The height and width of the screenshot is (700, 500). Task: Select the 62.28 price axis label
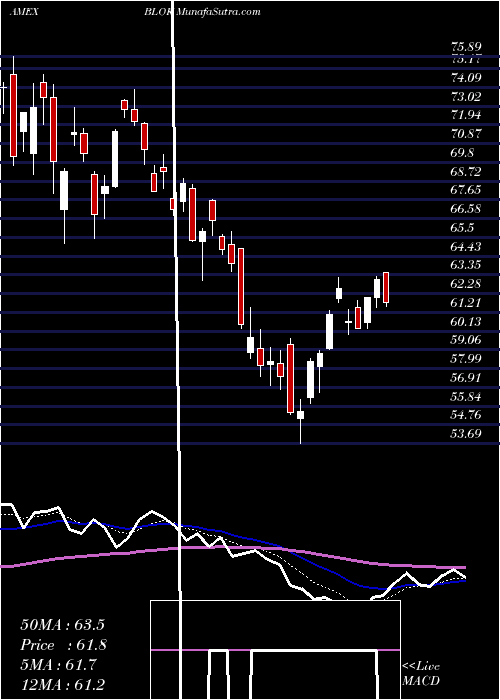coord(465,284)
